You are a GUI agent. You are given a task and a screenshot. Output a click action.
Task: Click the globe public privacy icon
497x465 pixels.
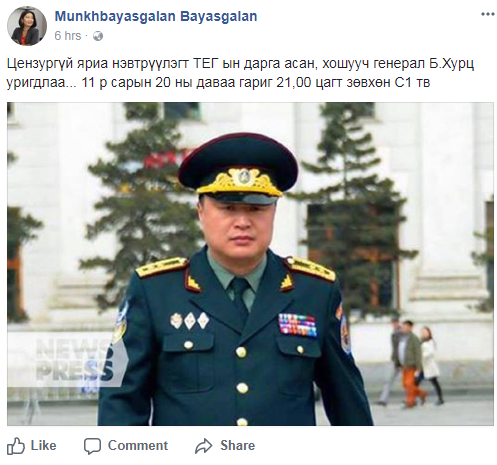98,36
